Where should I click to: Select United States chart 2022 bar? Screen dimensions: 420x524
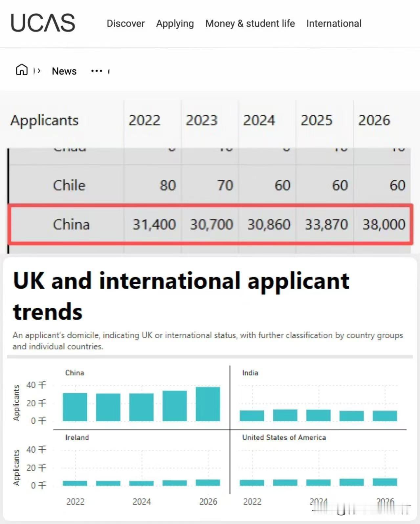[x=252, y=483]
